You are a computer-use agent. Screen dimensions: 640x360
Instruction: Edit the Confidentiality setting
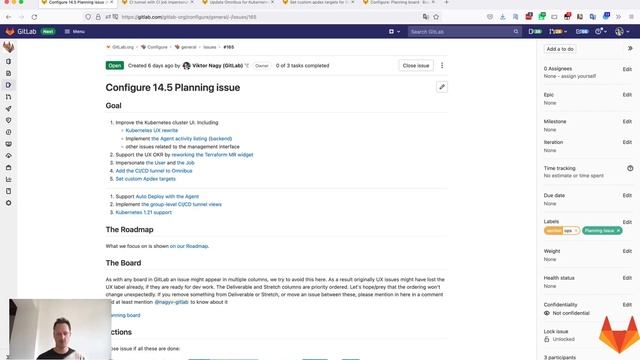[x=627, y=304]
